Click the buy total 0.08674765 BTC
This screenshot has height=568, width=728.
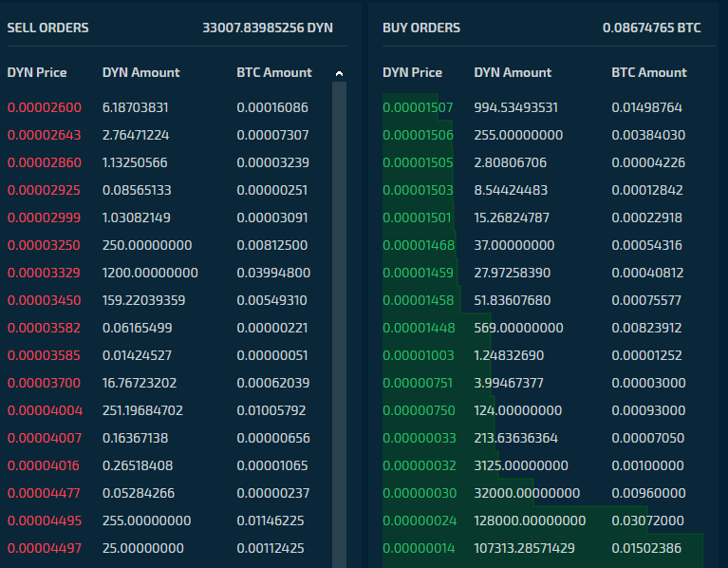click(652, 28)
